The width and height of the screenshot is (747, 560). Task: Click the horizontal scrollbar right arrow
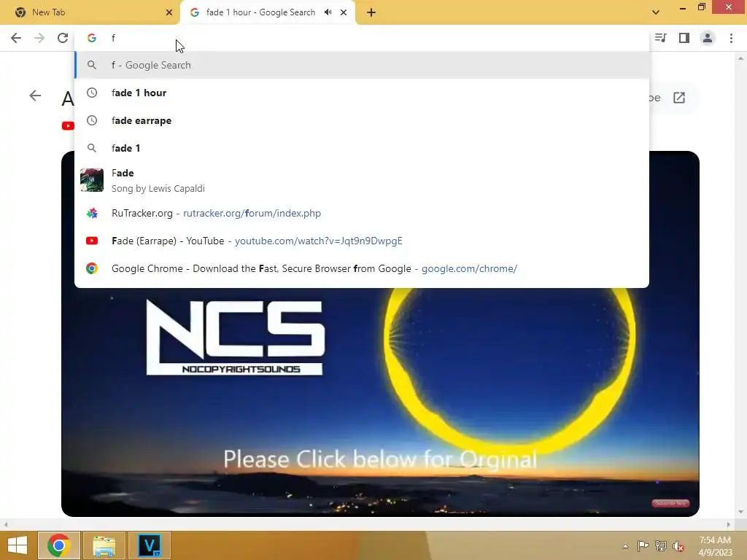tap(729, 524)
